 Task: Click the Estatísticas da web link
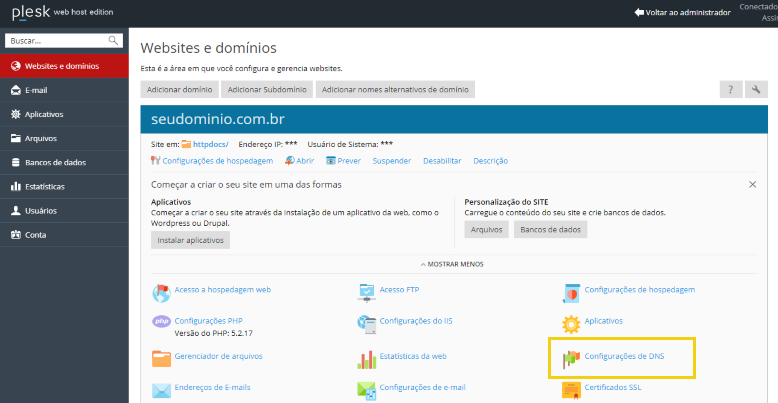[413, 356]
